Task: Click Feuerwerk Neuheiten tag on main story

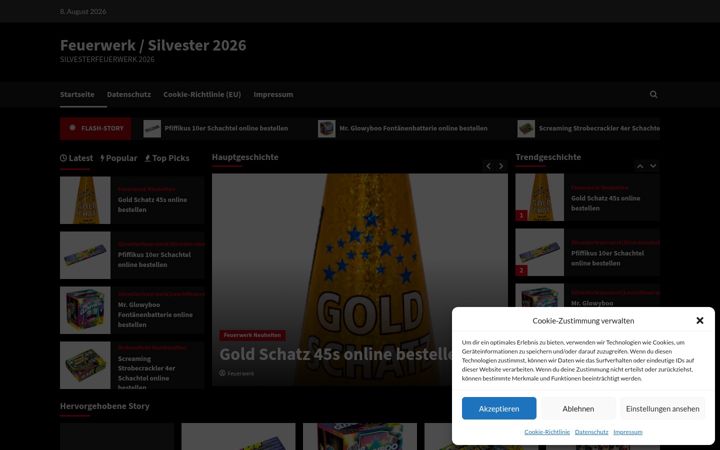Action: pos(252,335)
